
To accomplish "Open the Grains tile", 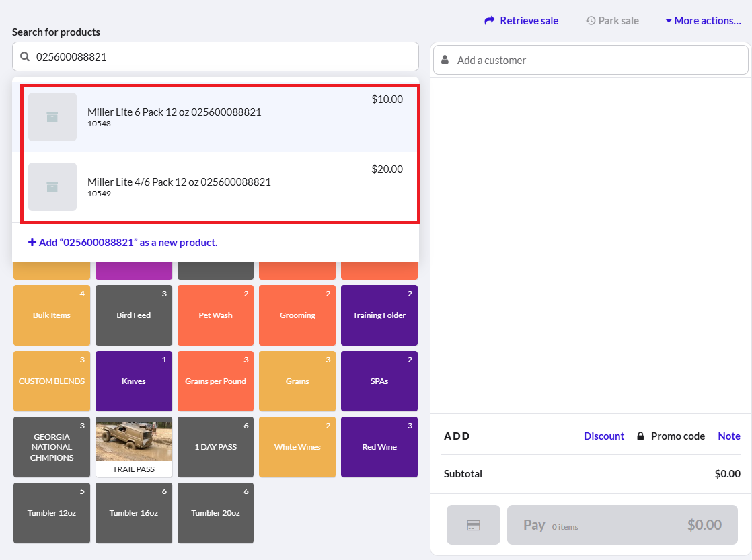I will coord(297,381).
